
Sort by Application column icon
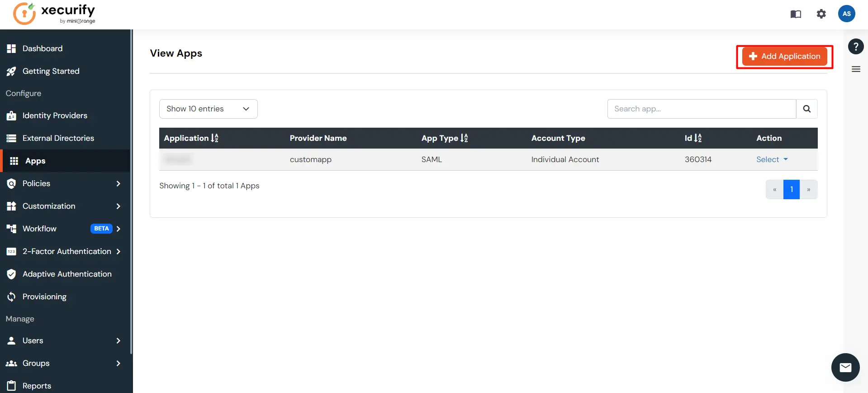click(x=214, y=138)
